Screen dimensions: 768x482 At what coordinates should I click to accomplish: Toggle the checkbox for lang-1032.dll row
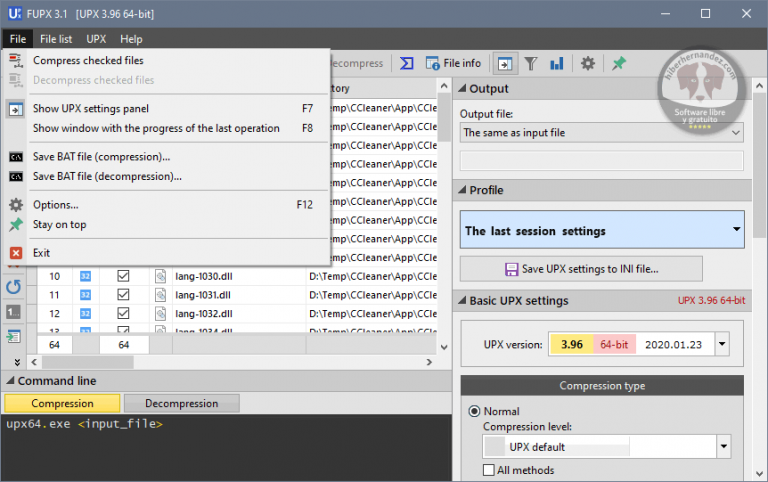pyautogui.click(x=124, y=313)
